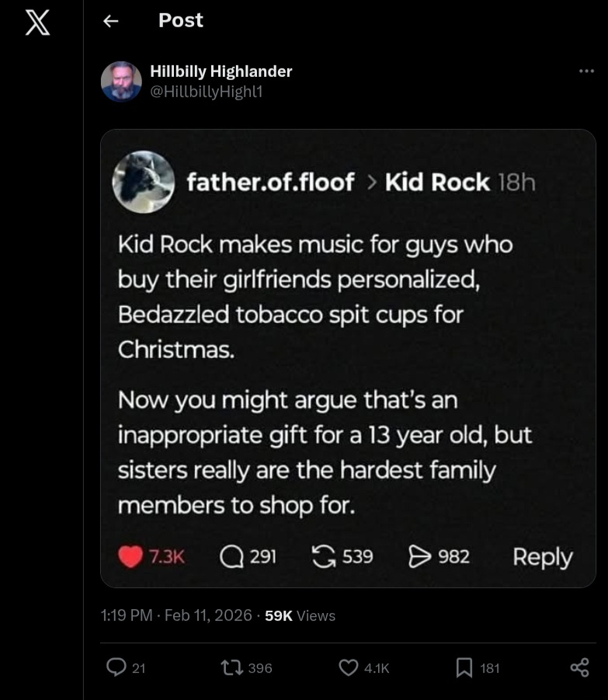Like the post with 4.1K heart icon

pos(350,667)
